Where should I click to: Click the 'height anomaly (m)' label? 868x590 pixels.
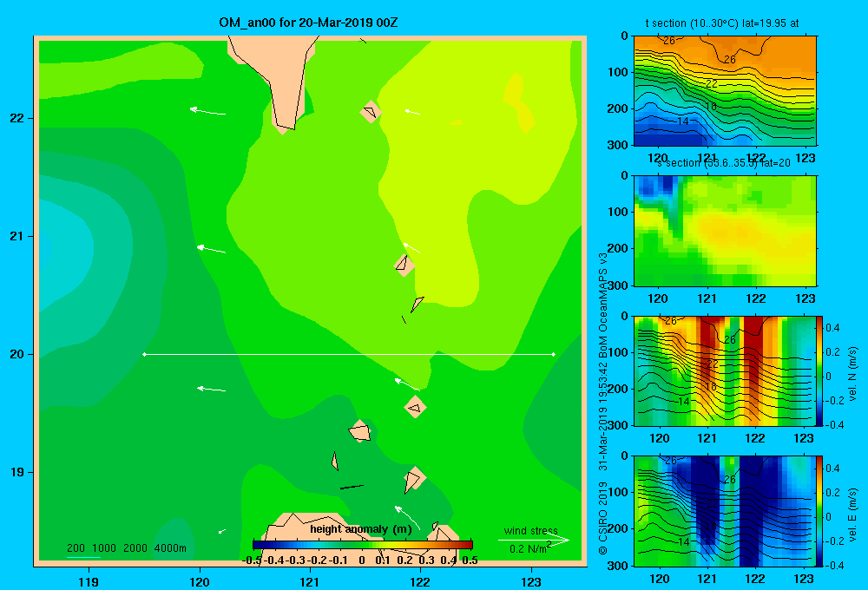point(361,529)
